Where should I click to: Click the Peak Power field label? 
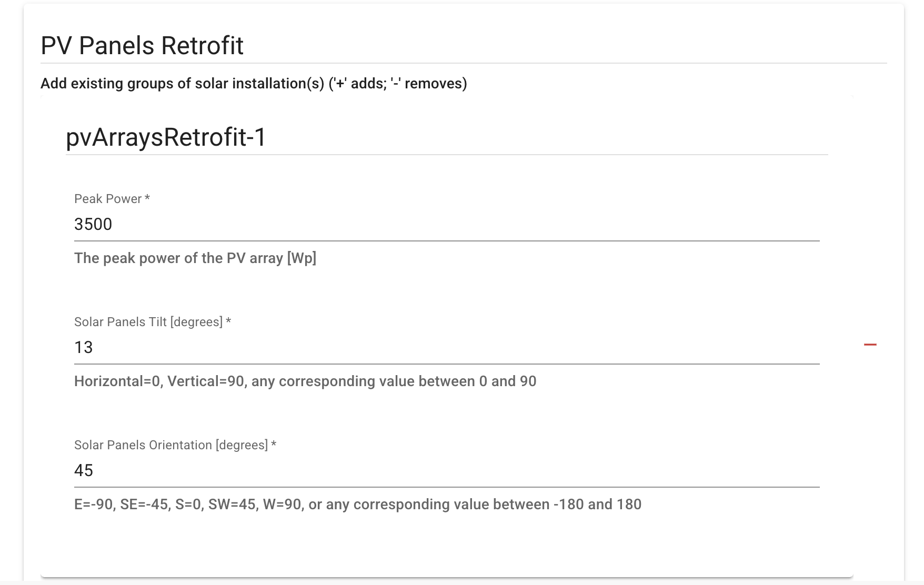click(x=108, y=199)
